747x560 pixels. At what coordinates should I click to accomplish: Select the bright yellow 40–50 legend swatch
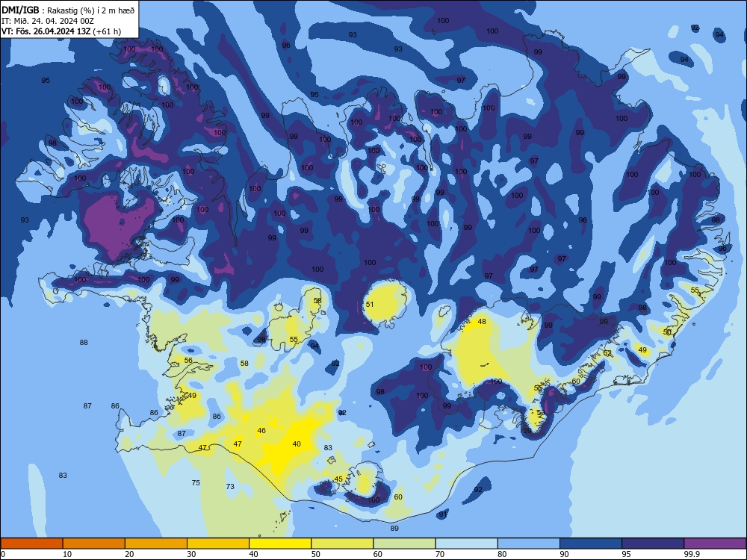280,544
